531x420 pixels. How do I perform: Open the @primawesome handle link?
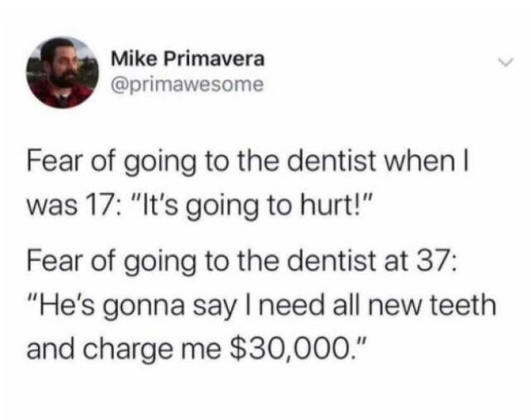click(188, 85)
